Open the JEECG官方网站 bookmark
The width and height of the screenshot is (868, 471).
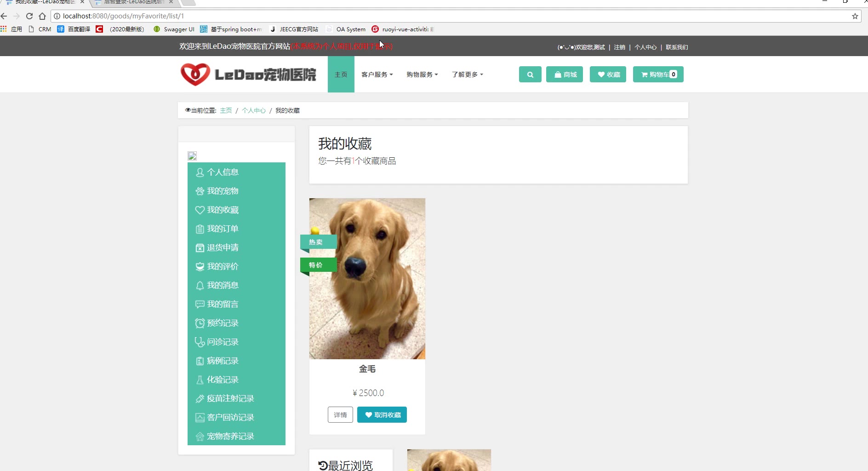pyautogui.click(x=294, y=29)
